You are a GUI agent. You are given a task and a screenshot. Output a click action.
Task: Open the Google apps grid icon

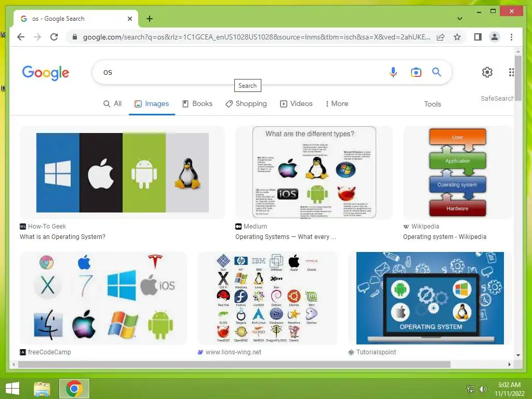tap(511, 72)
